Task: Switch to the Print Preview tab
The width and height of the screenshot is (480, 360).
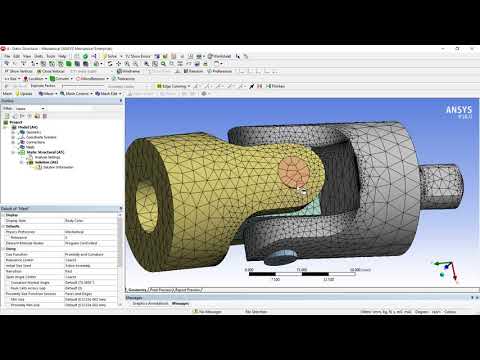Action: [161, 290]
